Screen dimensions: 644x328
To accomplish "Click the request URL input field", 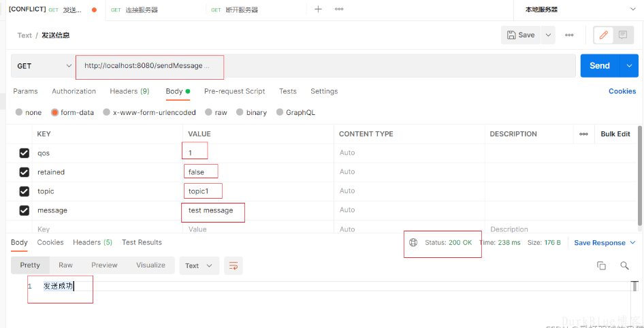I will tap(325, 66).
